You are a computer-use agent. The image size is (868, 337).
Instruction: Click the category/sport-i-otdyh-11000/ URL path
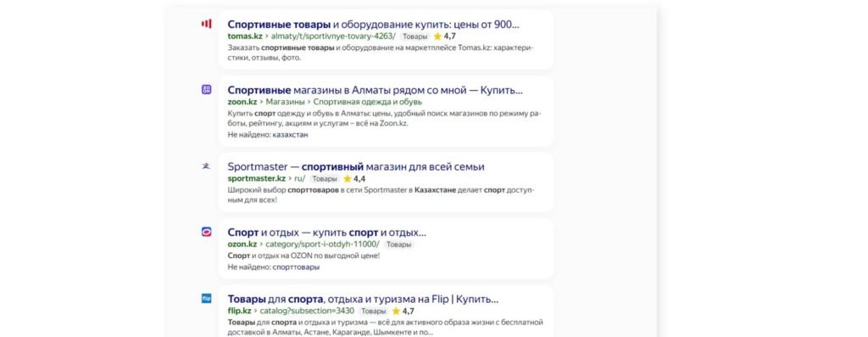coord(323,244)
